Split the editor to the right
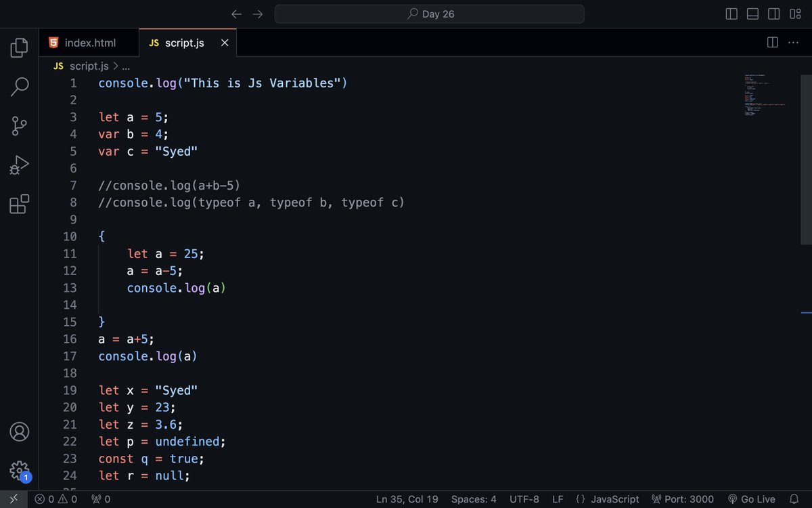812x508 pixels. pos(772,43)
